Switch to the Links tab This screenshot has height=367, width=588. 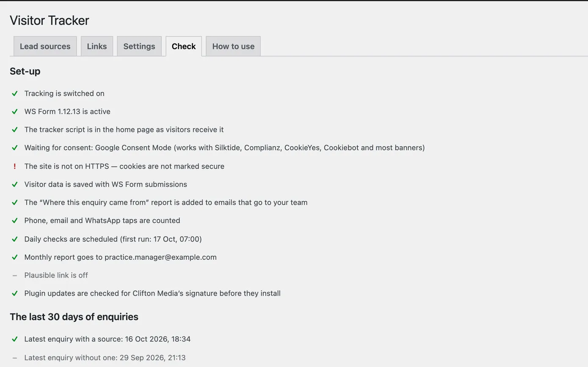click(97, 46)
